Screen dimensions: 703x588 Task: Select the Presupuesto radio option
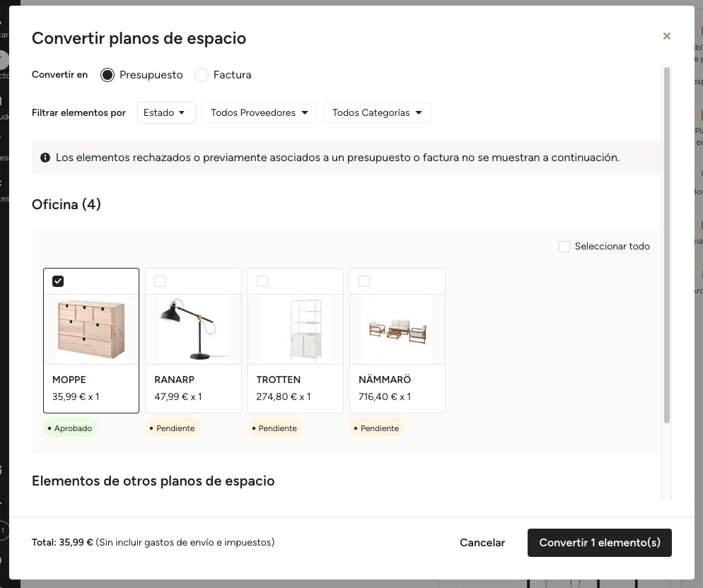tap(108, 75)
